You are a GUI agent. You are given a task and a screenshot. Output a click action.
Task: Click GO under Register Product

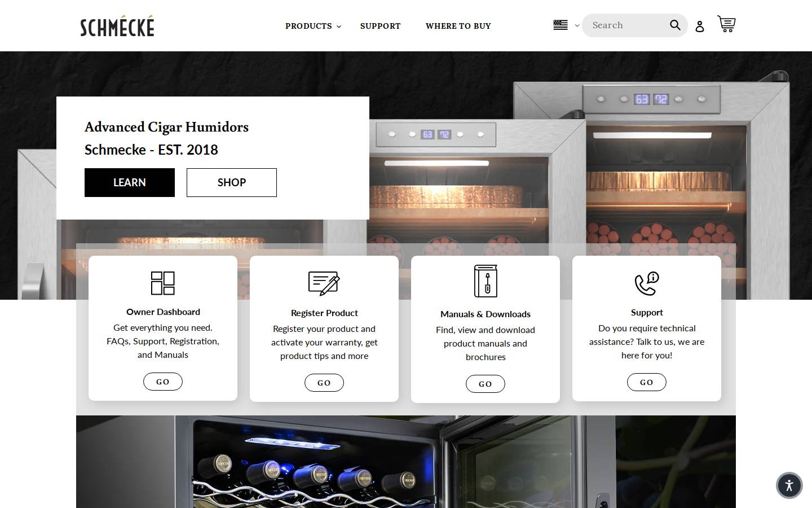point(324,383)
